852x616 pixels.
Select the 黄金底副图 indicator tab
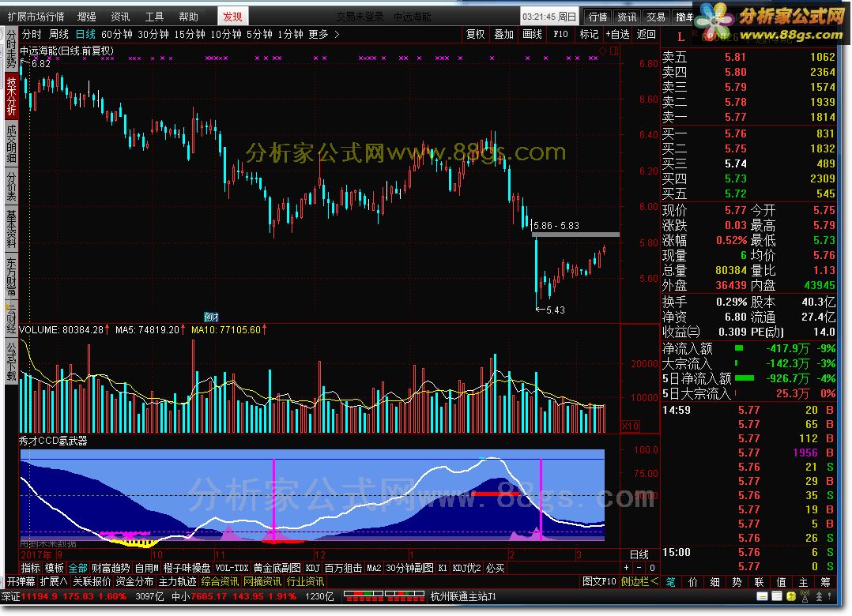tap(277, 568)
